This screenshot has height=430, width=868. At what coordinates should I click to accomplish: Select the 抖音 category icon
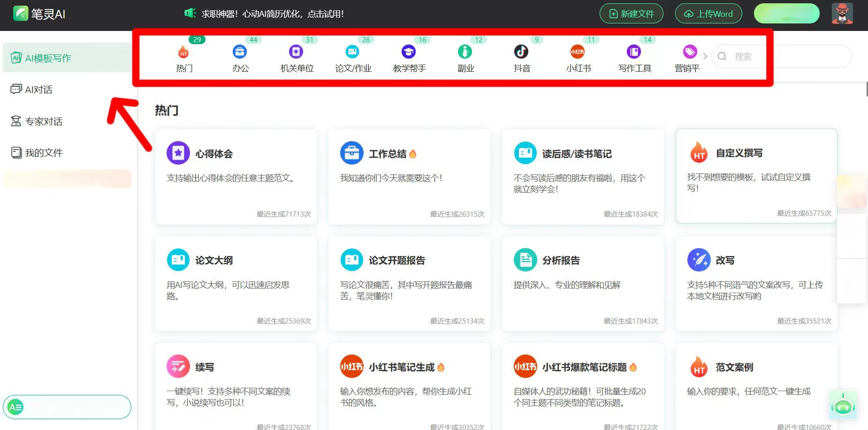click(521, 52)
